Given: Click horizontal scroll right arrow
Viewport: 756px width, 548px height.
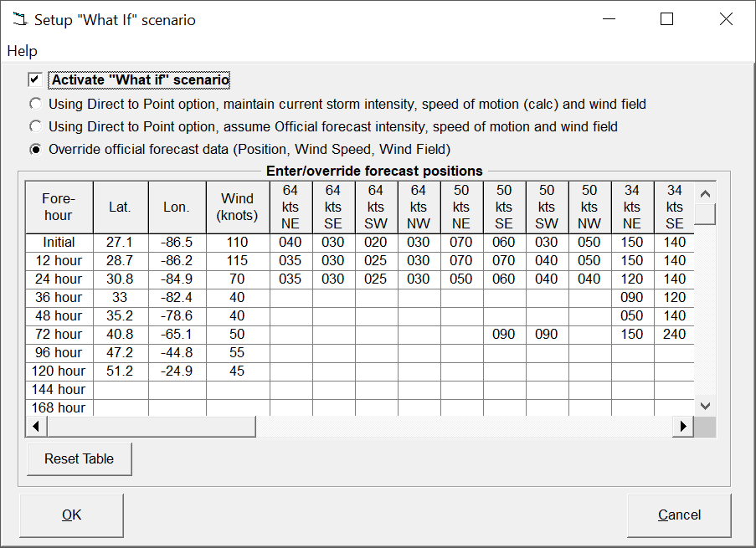Looking at the screenshot, I should [683, 427].
